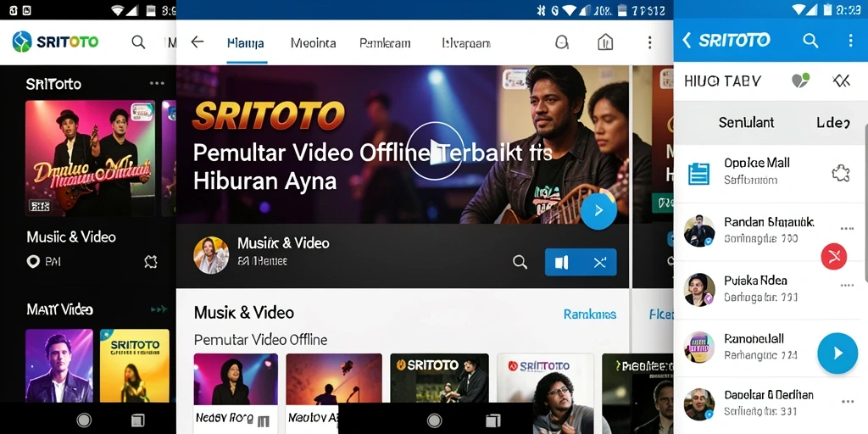Click the heart icon beside HIUG TABV

[800, 81]
